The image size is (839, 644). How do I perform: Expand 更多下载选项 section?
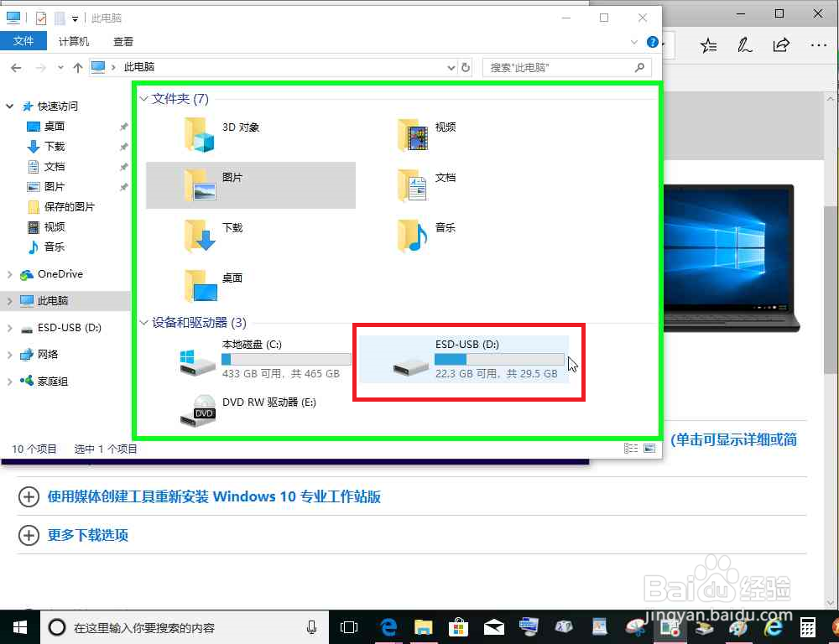click(29, 535)
